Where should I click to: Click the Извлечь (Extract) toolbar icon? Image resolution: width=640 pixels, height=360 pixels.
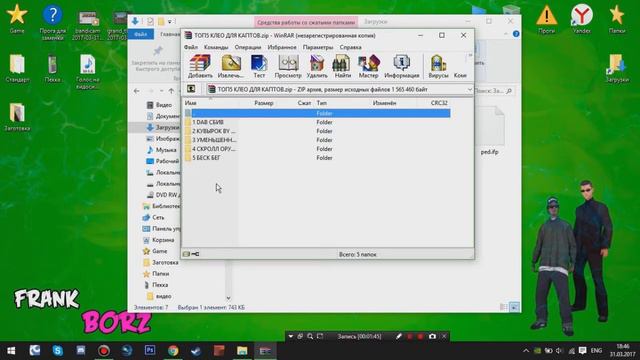231,67
